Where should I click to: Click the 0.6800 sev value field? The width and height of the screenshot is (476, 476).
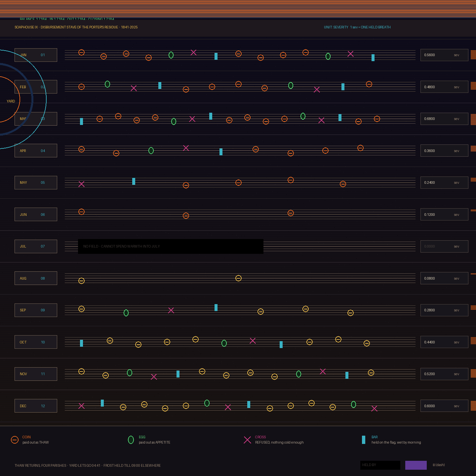(444, 119)
